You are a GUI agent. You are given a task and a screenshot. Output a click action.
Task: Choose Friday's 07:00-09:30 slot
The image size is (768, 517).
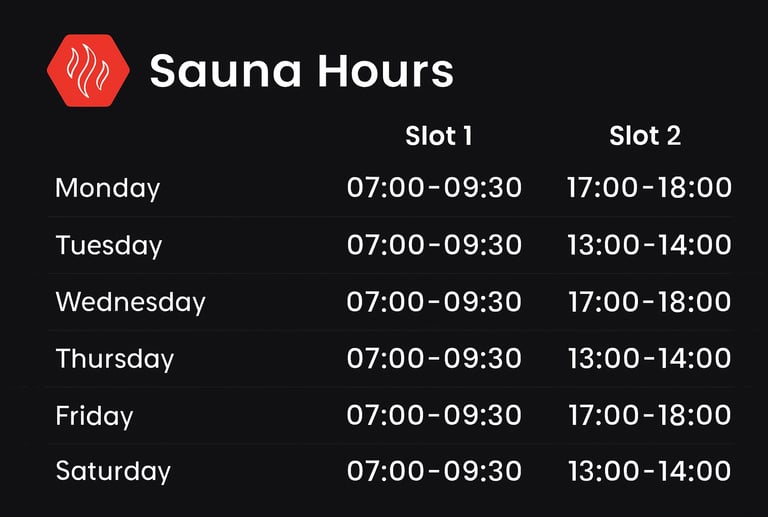(434, 415)
